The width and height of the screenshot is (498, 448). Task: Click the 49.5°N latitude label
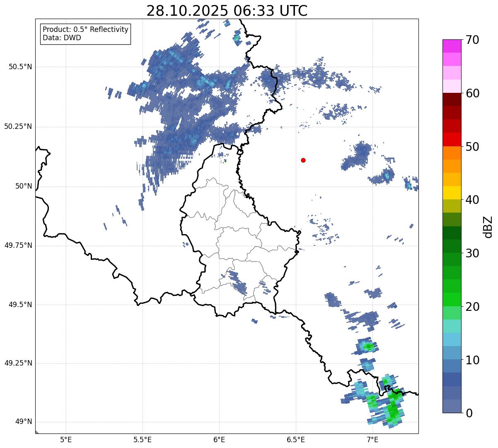pyautogui.click(x=20, y=305)
